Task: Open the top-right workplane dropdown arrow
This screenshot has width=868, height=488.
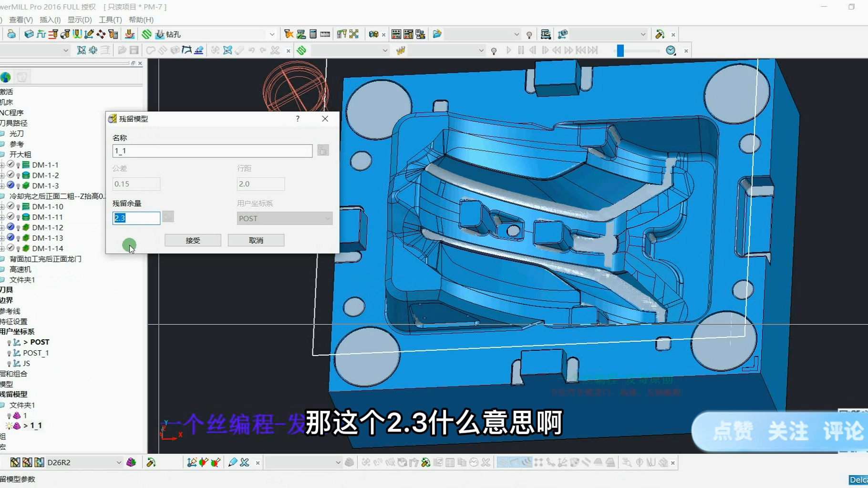Action: (x=643, y=34)
